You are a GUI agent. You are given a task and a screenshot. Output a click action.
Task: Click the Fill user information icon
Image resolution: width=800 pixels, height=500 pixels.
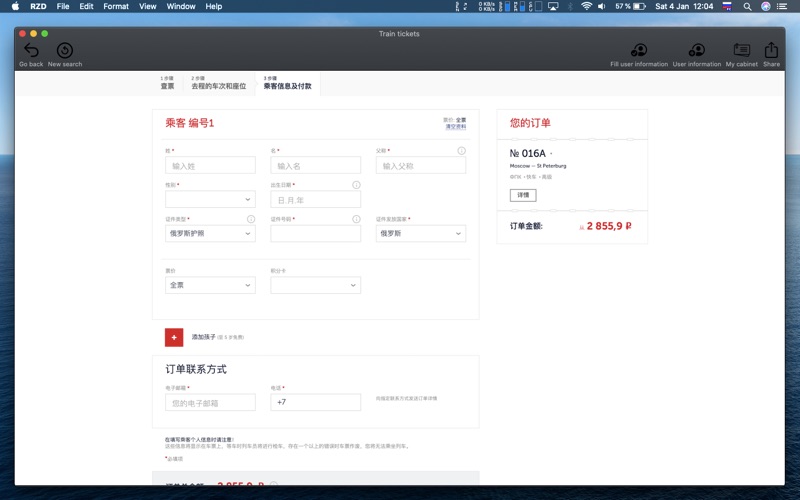(x=638, y=50)
